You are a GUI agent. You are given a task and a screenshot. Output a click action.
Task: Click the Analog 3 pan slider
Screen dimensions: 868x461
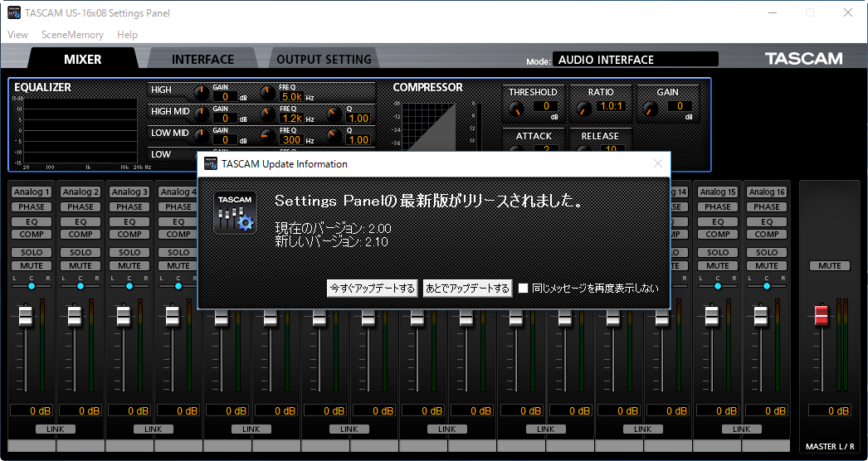129,286
